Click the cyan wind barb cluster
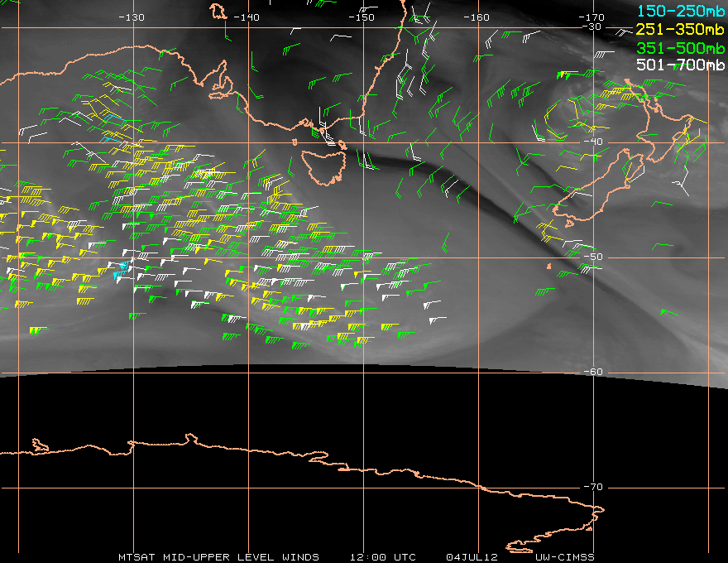Screen dimensions: 728x563 (x=122, y=268)
